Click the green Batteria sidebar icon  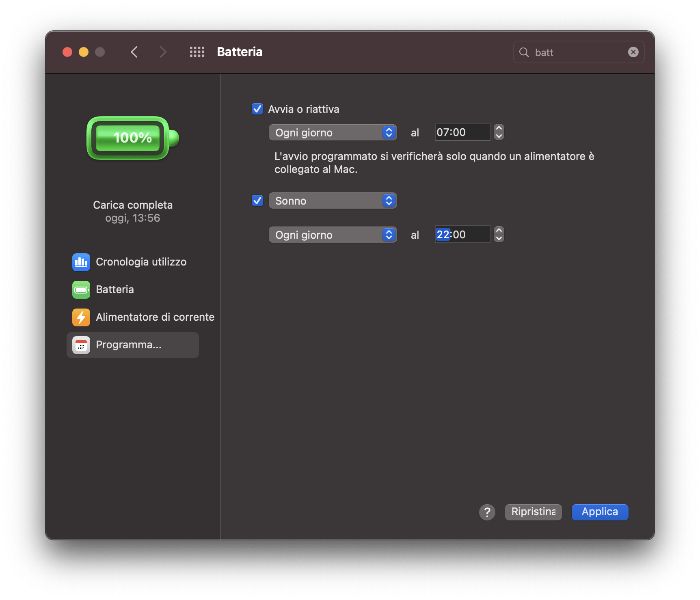click(x=81, y=289)
